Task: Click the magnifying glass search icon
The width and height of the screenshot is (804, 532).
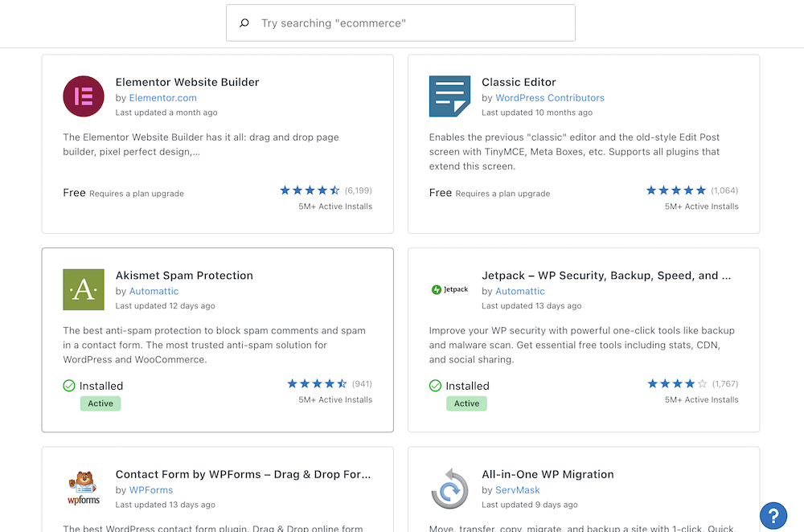Action: pyautogui.click(x=244, y=23)
